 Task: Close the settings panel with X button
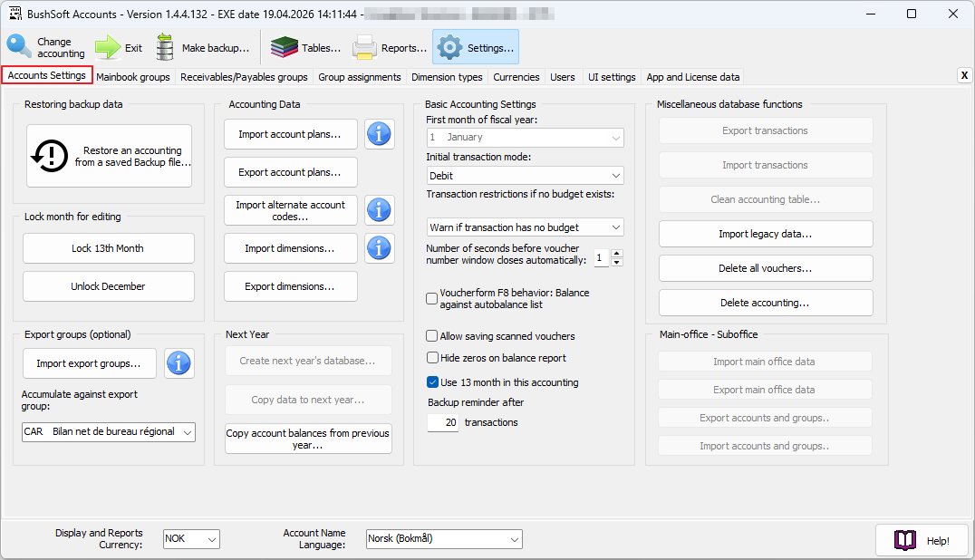[x=964, y=75]
